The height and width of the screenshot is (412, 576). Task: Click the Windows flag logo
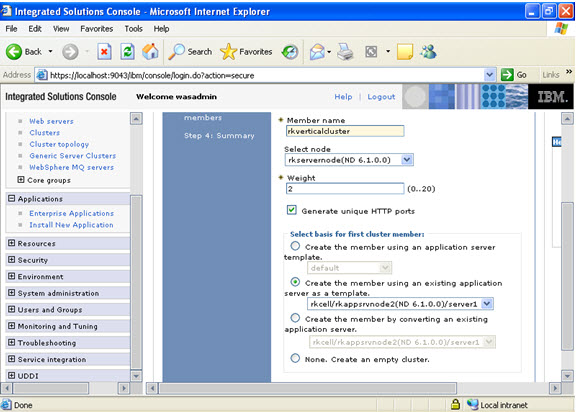pos(561,29)
